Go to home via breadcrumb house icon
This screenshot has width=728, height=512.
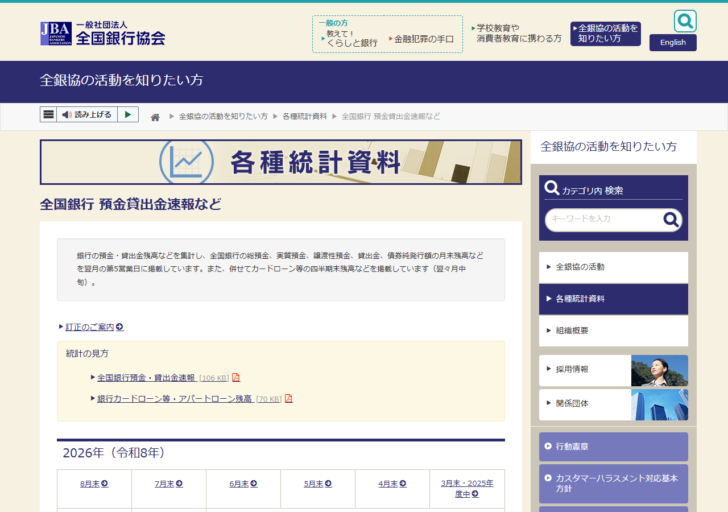tap(155, 117)
